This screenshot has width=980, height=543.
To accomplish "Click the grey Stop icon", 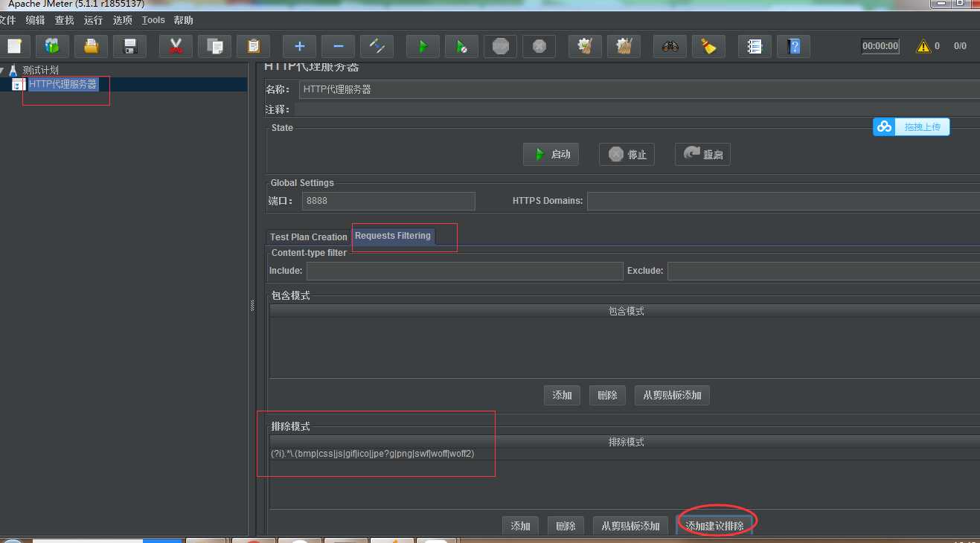I will [500, 46].
